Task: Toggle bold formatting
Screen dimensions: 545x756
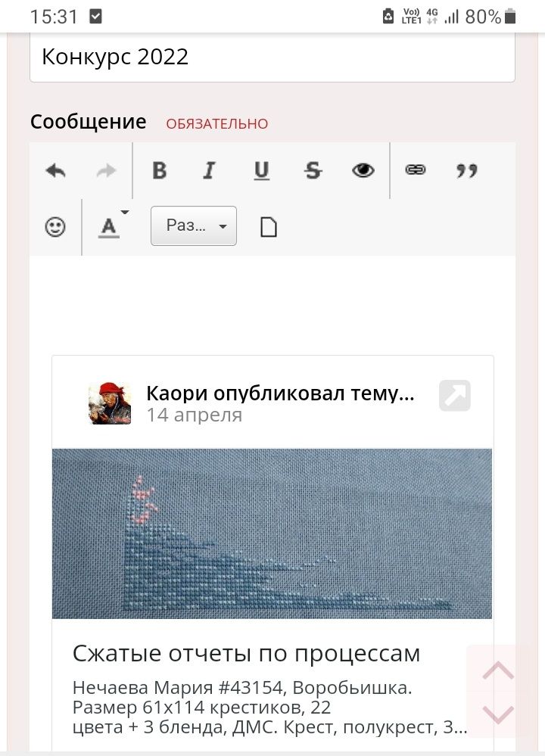Action: point(160,171)
